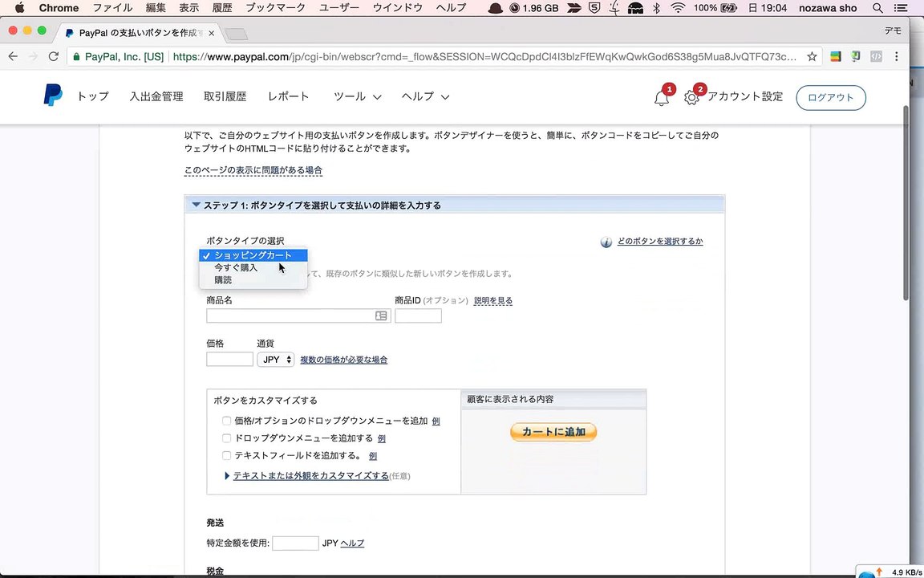The image size is (924, 578).
Task: Click the code brackets extension icon
Action: click(x=876, y=57)
